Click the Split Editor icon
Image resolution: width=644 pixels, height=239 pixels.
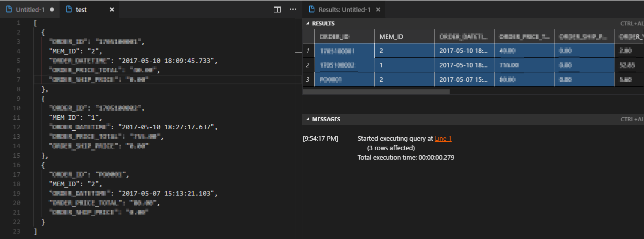coord(278,9)
